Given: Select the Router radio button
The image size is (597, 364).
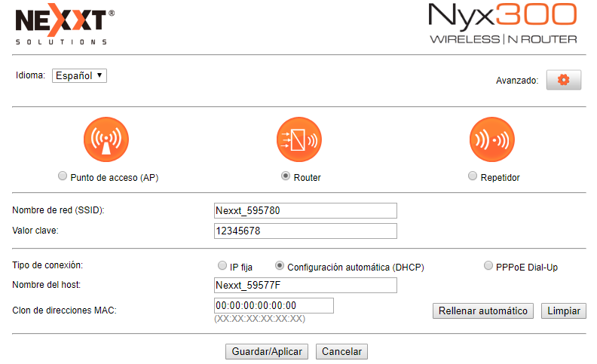Looking at the screenshot, I should point(285,176).
